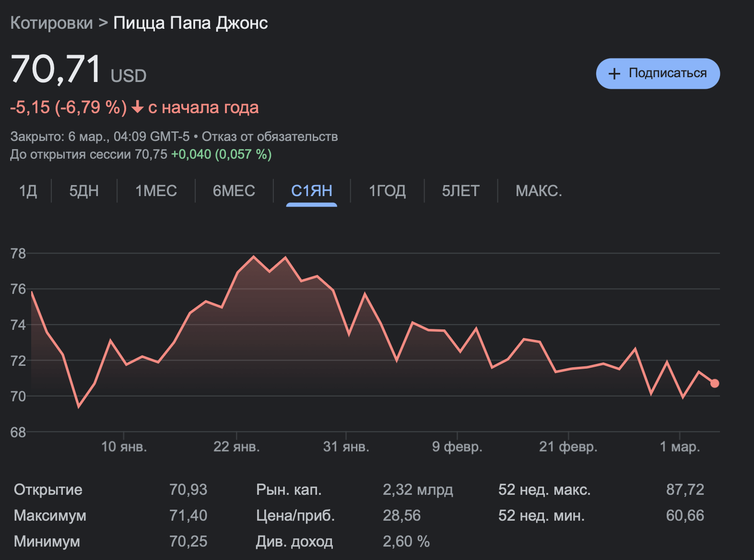The height and width of the screenshot is (560, 754).
Task: Select the С1ЯН year-to-date tab
Action: click(x=312, y=191)
